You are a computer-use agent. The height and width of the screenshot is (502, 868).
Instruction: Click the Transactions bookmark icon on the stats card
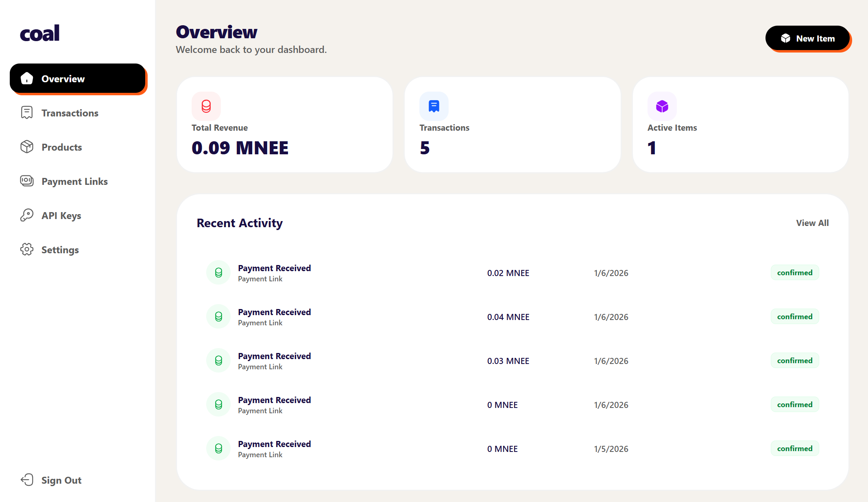434,106
